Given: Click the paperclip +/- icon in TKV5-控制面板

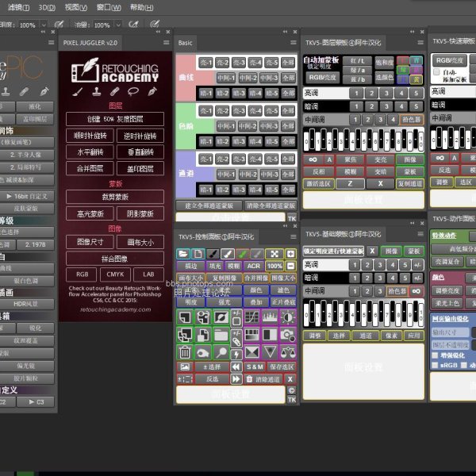Looking at the screenshot, I should pyautogui.click(x=236, y=338).
